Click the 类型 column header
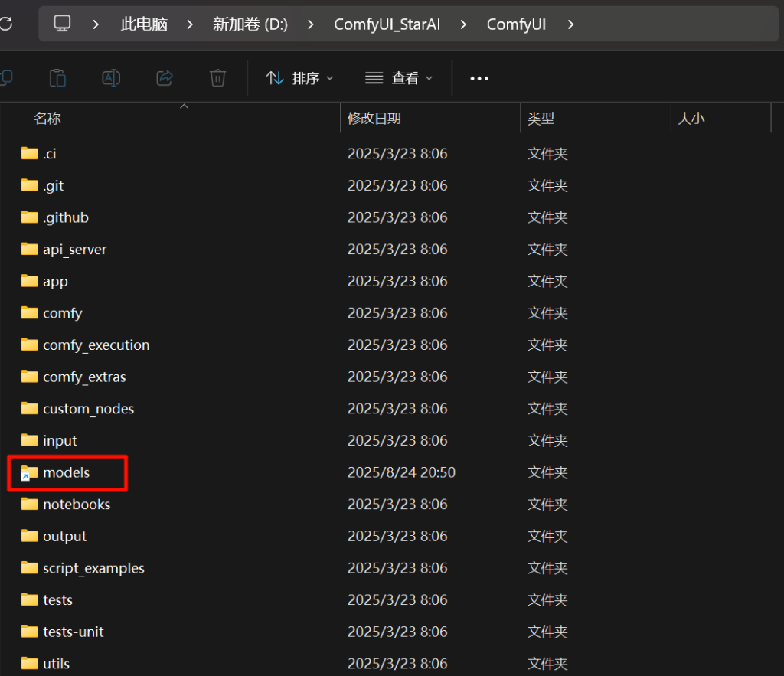The width and height of the screenshot is (784, 676). click(541, 119)
